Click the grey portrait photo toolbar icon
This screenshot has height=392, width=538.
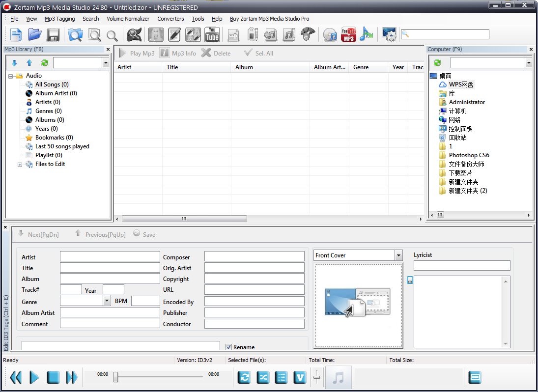(x=155, y=35)
